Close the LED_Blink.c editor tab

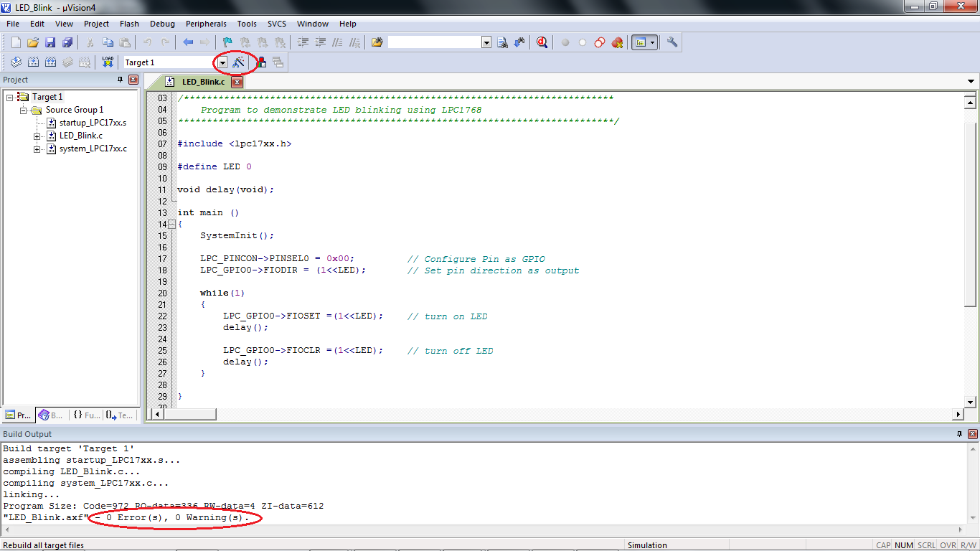click(237, 83)
